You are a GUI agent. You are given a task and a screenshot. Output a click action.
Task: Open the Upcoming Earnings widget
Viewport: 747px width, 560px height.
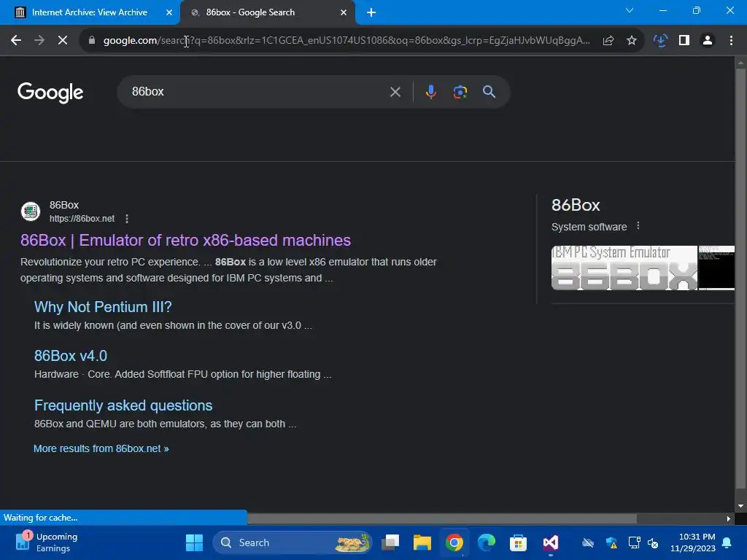(47, 542)
